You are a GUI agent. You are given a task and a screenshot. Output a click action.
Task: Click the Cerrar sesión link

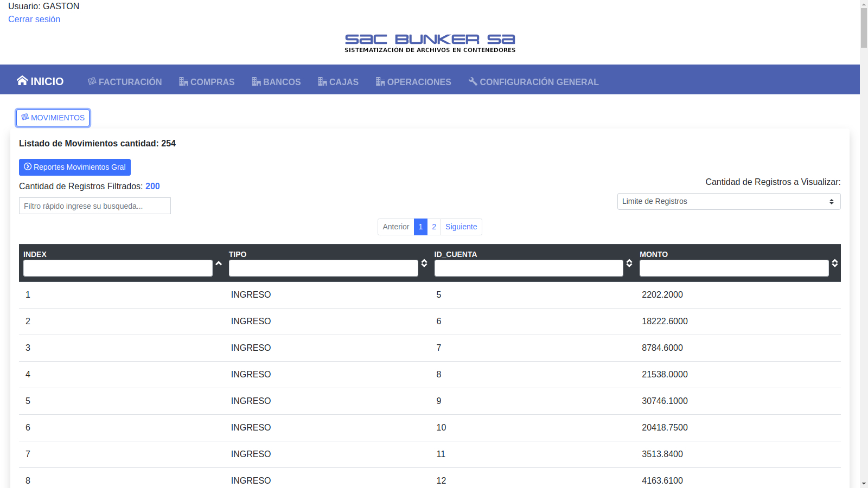pyautogui.click(x=34, y=20)
